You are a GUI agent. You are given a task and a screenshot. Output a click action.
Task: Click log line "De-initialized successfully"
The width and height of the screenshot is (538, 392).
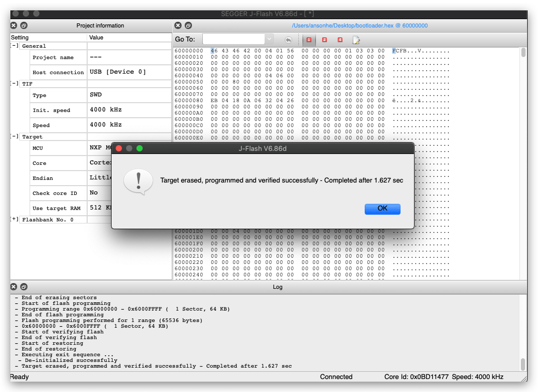71,360
